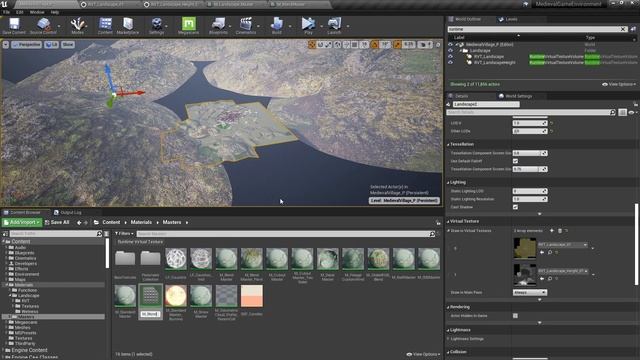Open the Edit menu

[20, 12]
